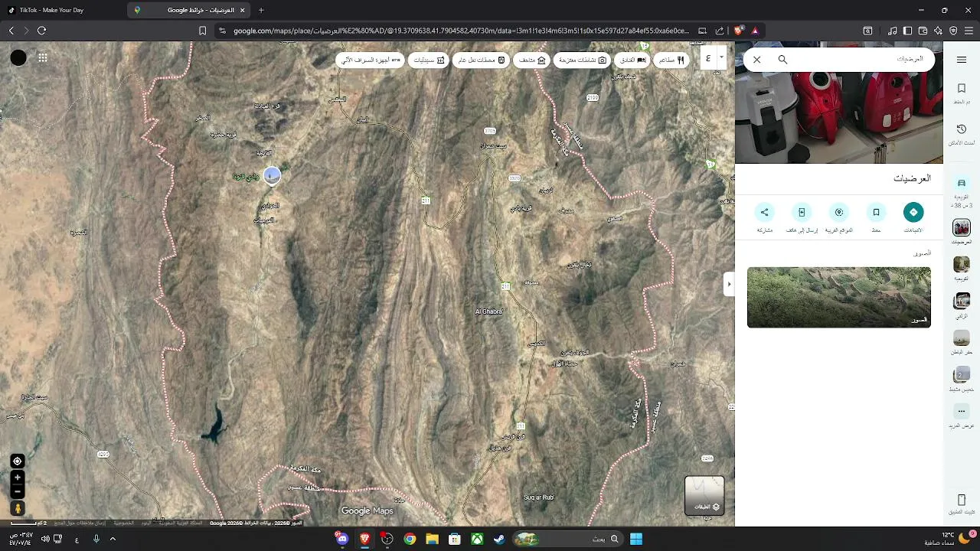
Task: Open Discord from the taskbar
Action: (342, 539)
